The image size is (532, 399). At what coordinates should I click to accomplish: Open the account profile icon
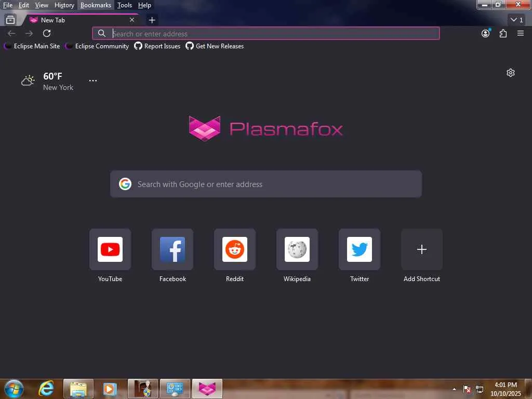pos(486,33)
